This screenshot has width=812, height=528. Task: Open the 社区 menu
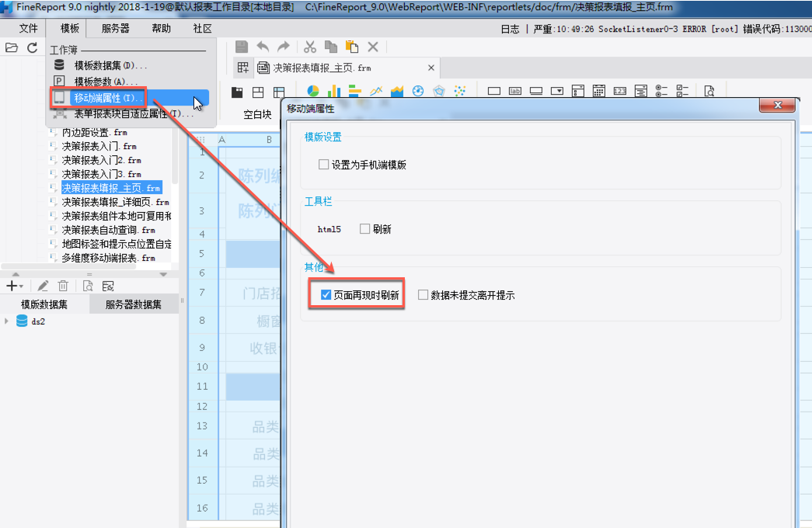[203, 29]
